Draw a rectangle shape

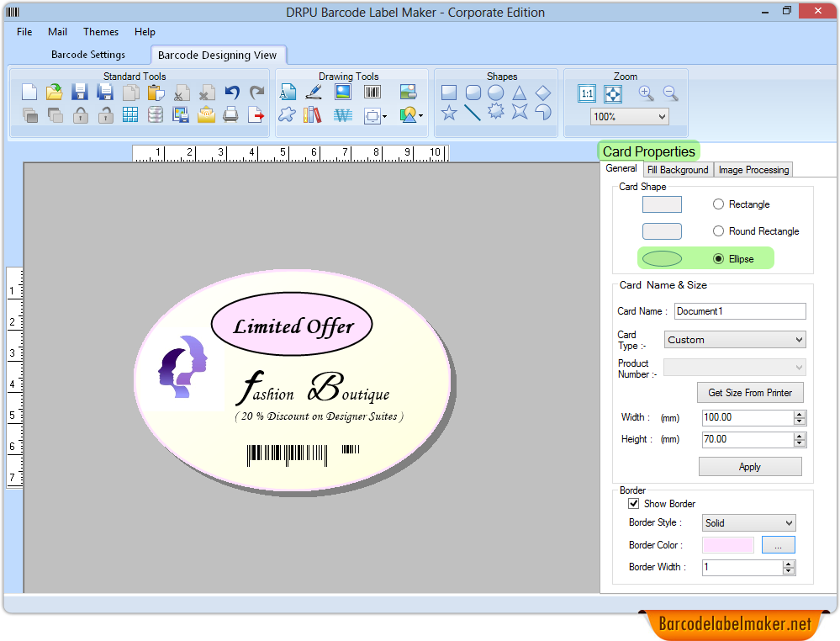pyautogui.click(x=449, y=93)
